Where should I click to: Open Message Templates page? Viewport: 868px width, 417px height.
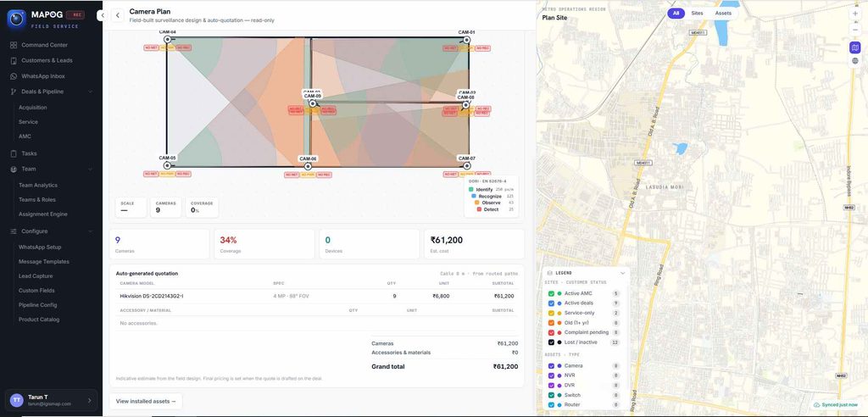[x=44, y=262]
